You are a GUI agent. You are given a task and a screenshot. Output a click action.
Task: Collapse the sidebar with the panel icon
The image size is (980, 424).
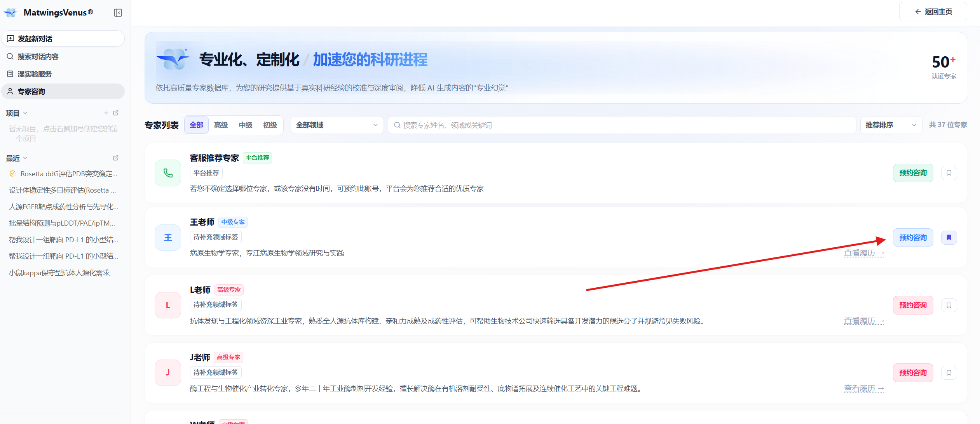coord(118,13)
